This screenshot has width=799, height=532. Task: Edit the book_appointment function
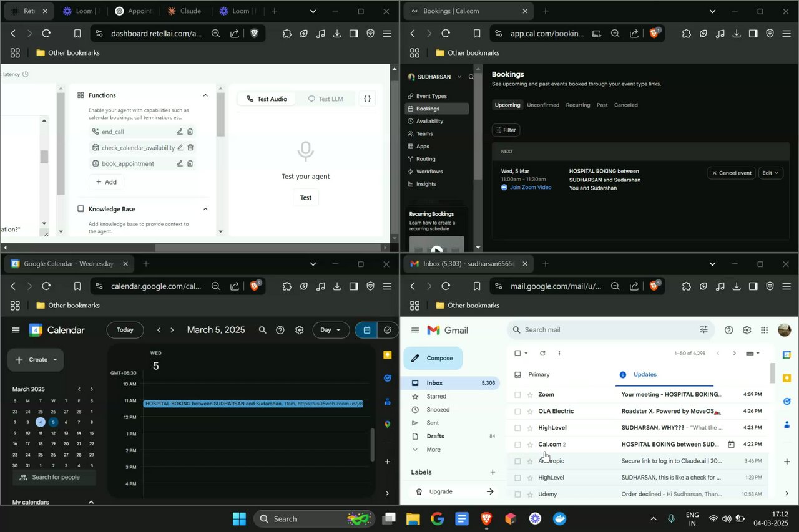(x=180, y=163)
